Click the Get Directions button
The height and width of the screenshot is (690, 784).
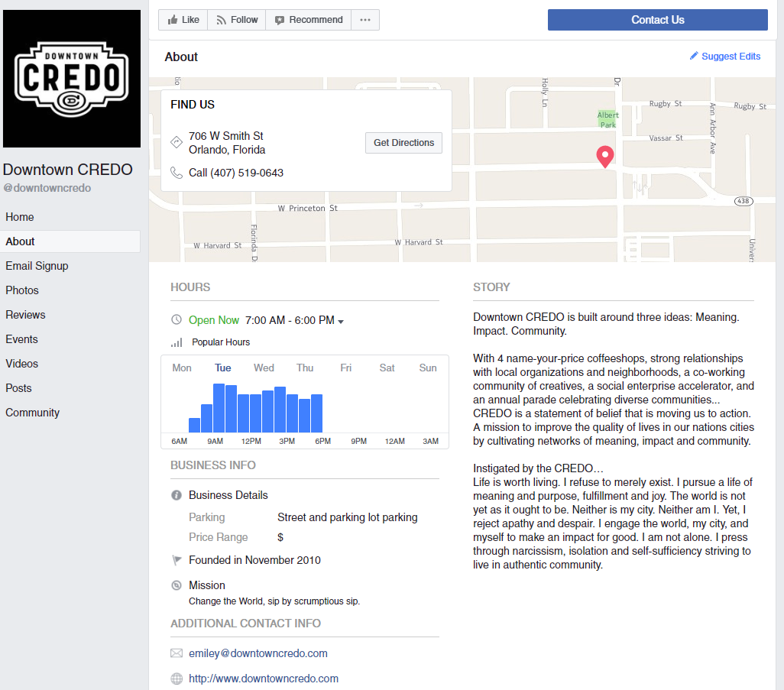click(x=403, y=143)
